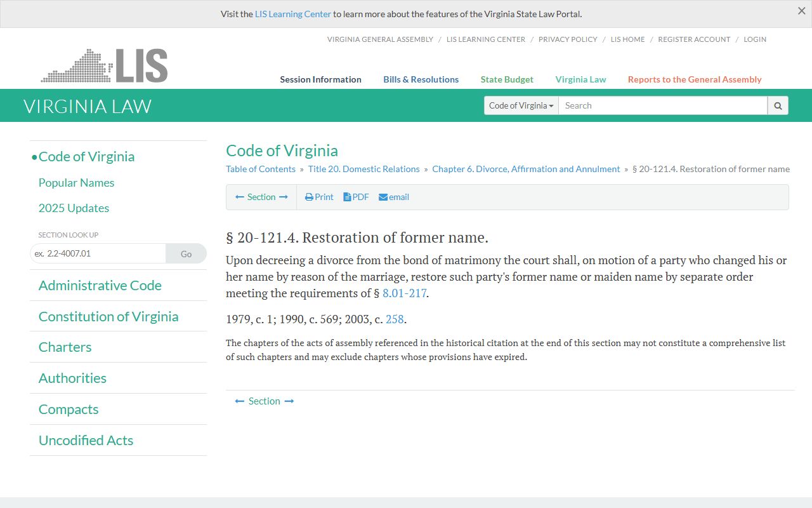812x508 pixels.
Task: Open the Bills & Resolutions menu
Action: click(421, 79)
